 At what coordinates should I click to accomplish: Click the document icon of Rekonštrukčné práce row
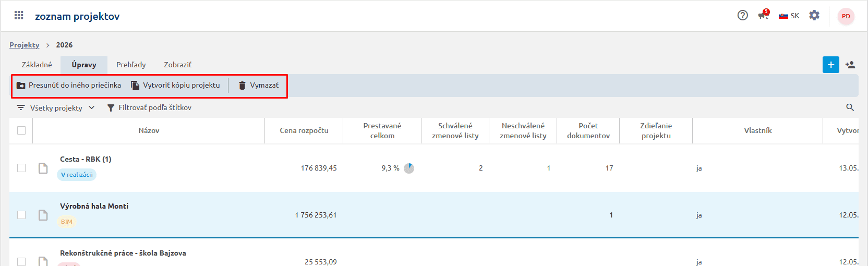43,261
